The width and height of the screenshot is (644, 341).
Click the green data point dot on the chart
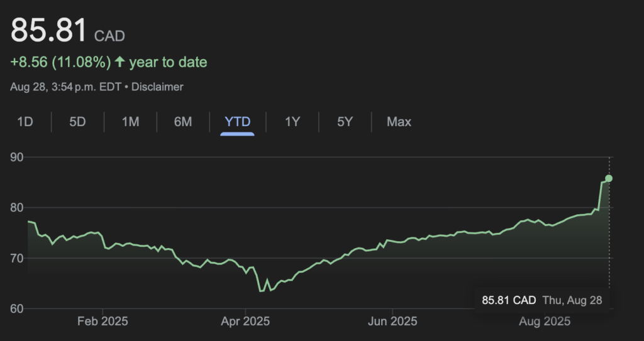tap(609, 178)
